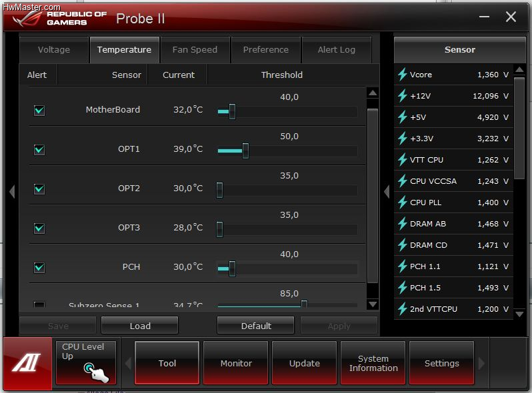Click the temperature list scrollbar thumb
This screenshot has width=532, height=393.
point(373,196)
